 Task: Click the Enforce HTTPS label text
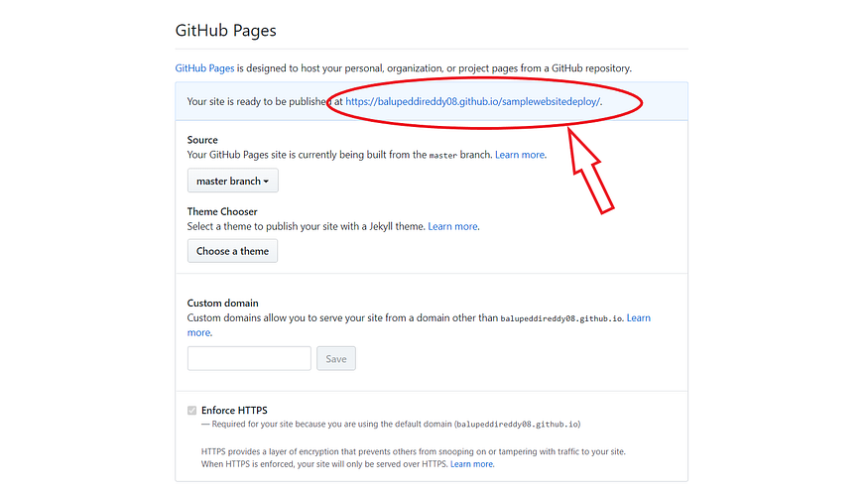coord(234,411)
